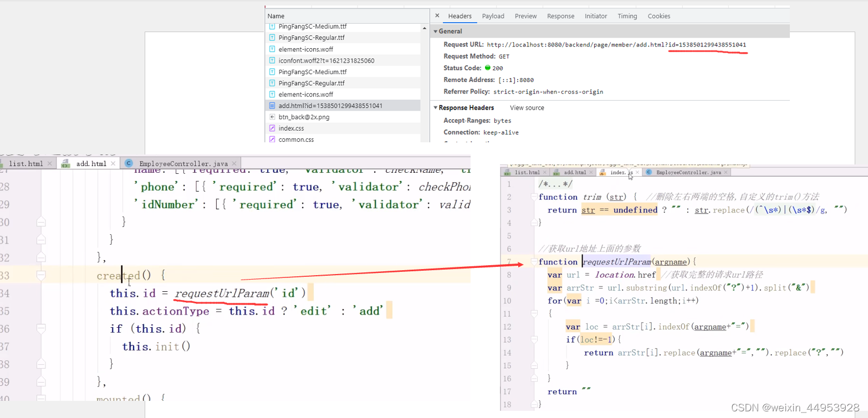Close EmployeeController.java tab in left editor
868x418 pixels.
tap(235, 164)
